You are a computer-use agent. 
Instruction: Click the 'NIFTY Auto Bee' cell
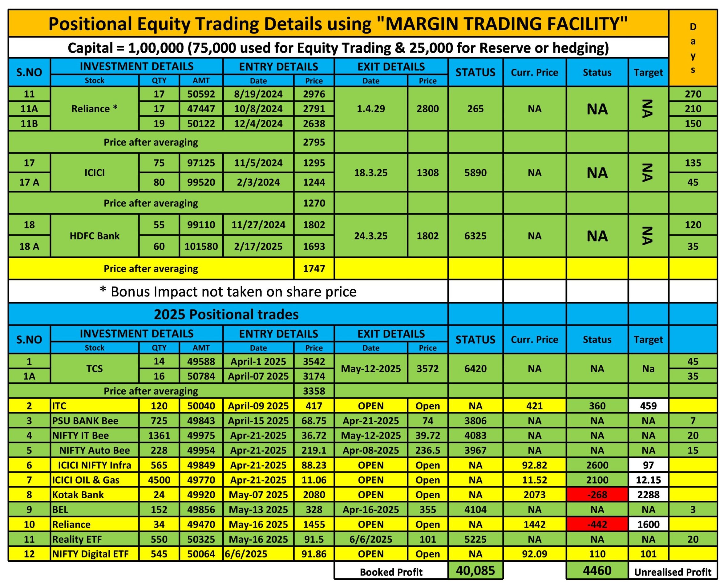pos(94,450)
